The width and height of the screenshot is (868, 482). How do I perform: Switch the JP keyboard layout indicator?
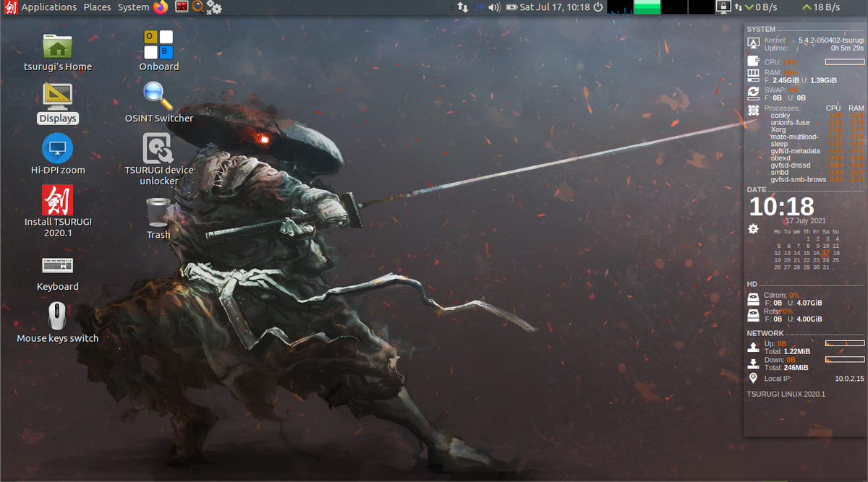(x=480, y=7)
